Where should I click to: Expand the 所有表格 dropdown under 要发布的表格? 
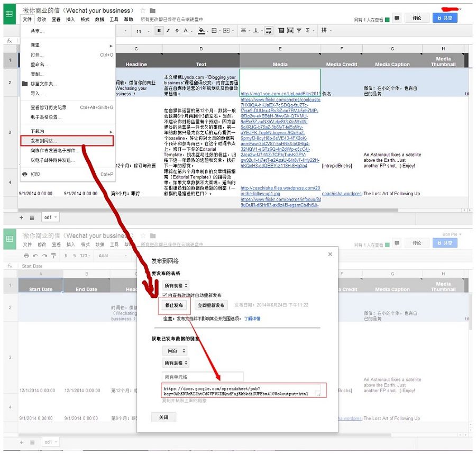pyautogui.click(x=176, y=285)
